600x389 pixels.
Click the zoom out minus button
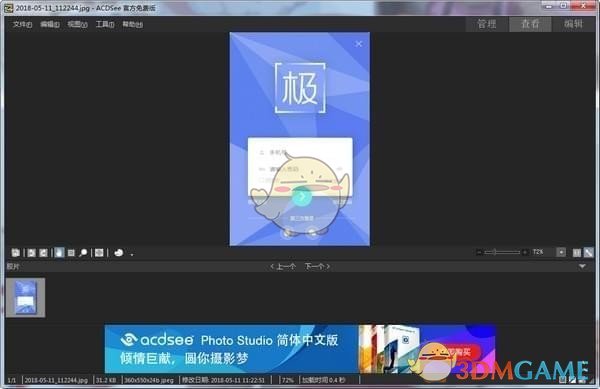pyautogui.click(x=479, y=252)
